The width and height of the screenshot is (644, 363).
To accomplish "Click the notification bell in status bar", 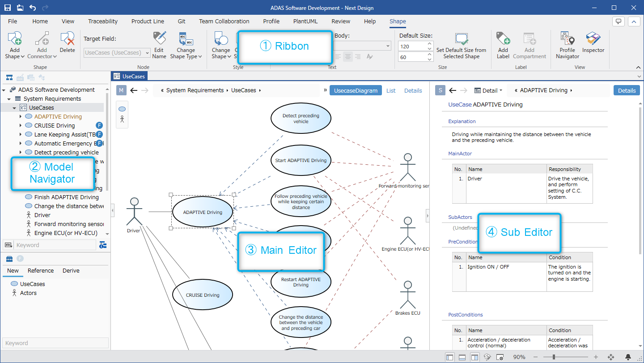I will pos(628,357).
